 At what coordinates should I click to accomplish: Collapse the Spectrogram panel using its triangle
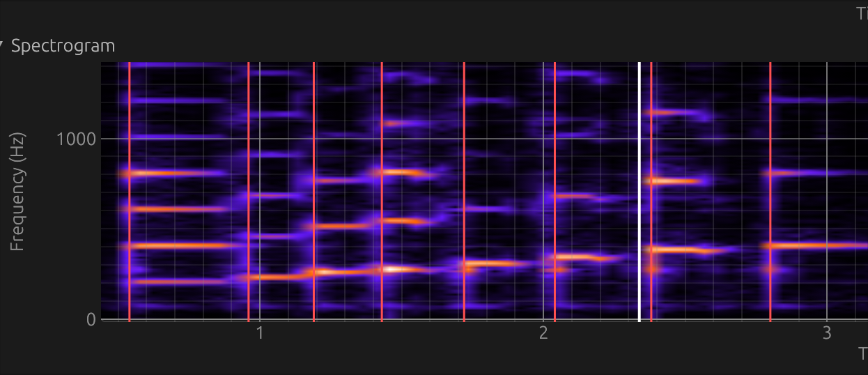pos(2,46)
